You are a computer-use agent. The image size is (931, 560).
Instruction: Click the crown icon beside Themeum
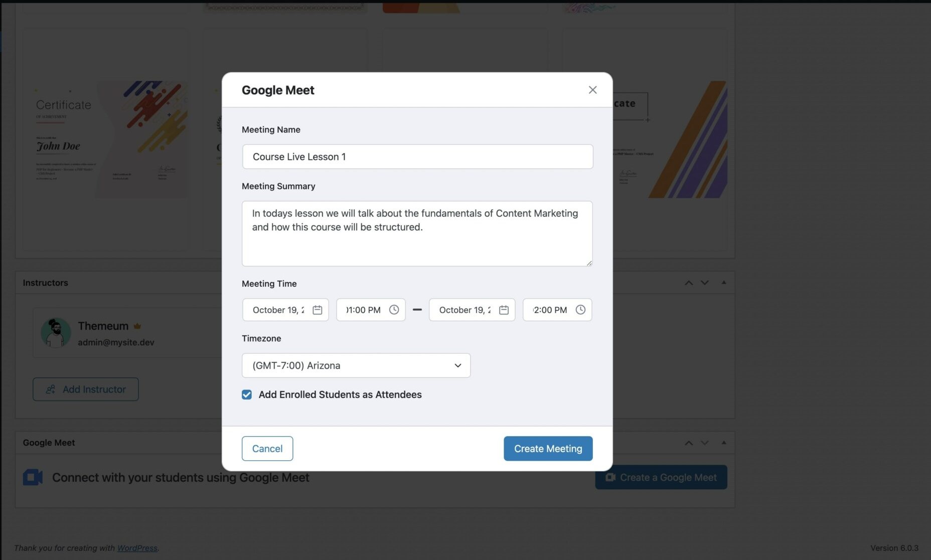(137, 326)
